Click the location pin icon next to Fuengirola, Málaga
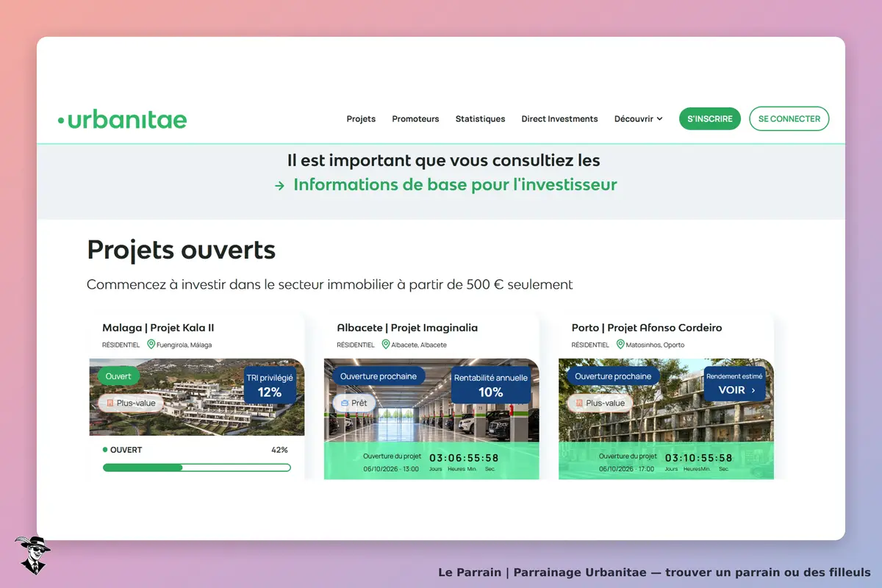 pyautogui.click(x=151, y=344)
